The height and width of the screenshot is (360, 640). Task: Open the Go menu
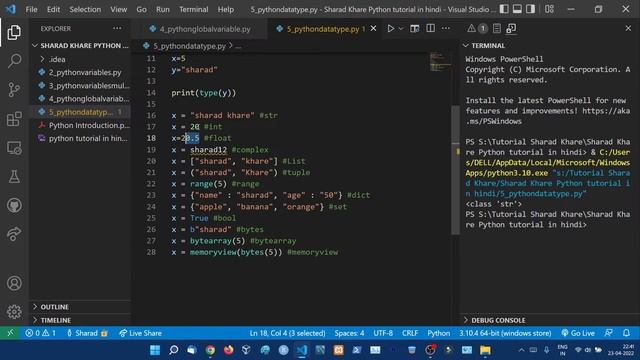coord(141,9)
